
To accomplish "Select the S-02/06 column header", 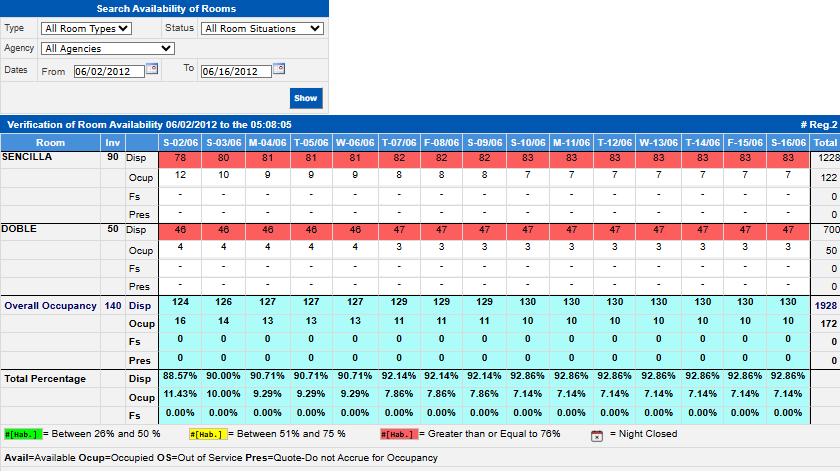I will coord(180,143).
